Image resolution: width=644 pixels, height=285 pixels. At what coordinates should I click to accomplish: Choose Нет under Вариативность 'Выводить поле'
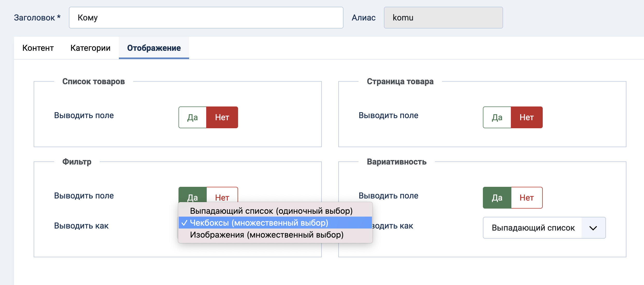pos(526,198)
